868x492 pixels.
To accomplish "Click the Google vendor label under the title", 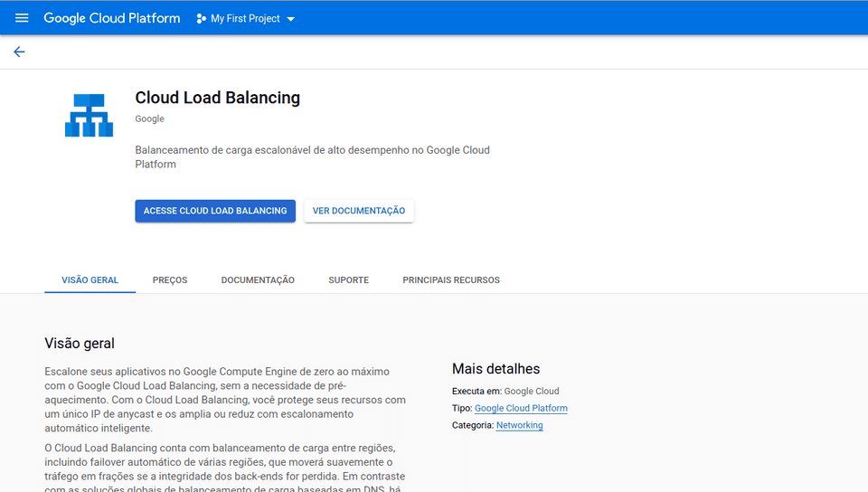I will pyautogui.click(x=149, y=119).
